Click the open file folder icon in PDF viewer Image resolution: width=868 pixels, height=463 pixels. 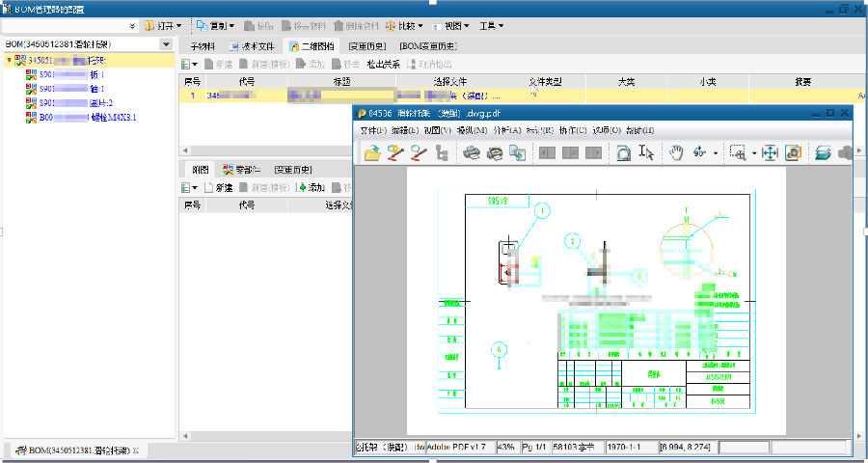pyautogui.click(x=372, y=152)
